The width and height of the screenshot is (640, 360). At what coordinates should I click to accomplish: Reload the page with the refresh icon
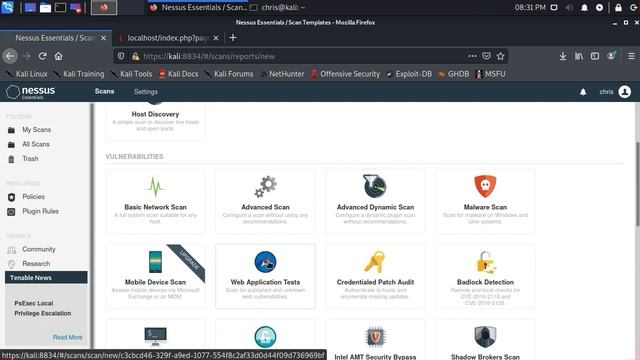tap(42, 56)
